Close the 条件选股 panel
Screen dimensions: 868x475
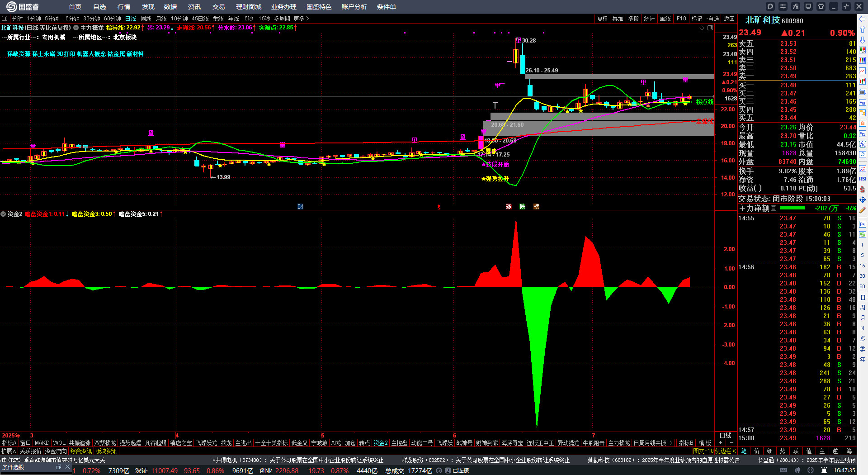(67, 467)
